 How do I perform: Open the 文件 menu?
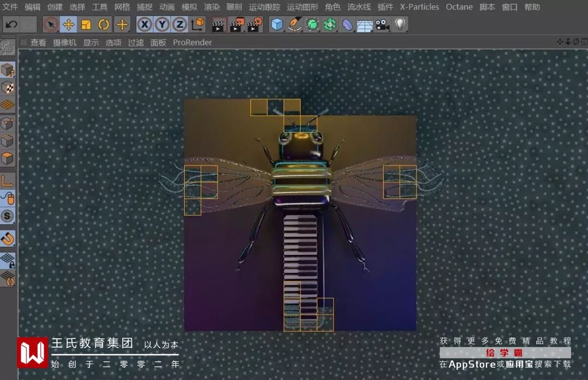[x=10, y=7]
